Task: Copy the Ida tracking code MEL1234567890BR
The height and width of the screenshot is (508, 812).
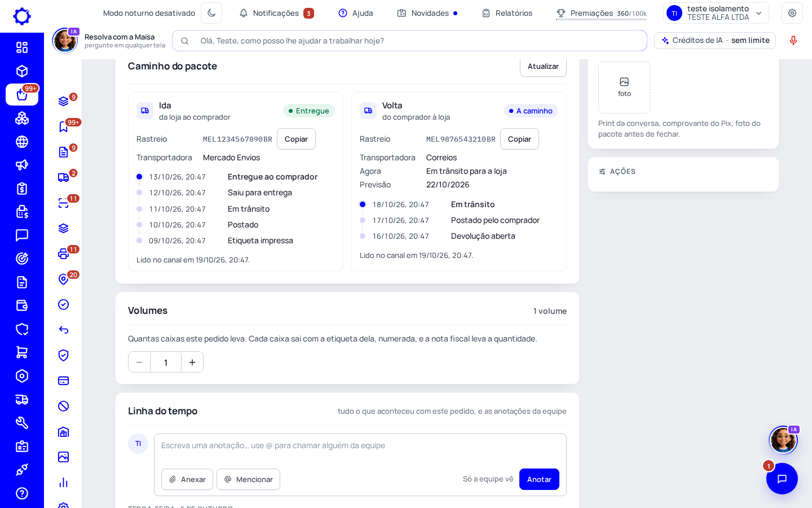Action: click(x=296, y=139)
